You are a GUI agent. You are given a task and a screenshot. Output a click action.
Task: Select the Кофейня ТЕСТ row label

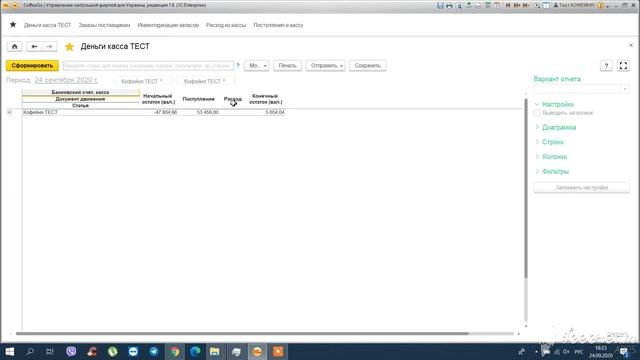40,112
